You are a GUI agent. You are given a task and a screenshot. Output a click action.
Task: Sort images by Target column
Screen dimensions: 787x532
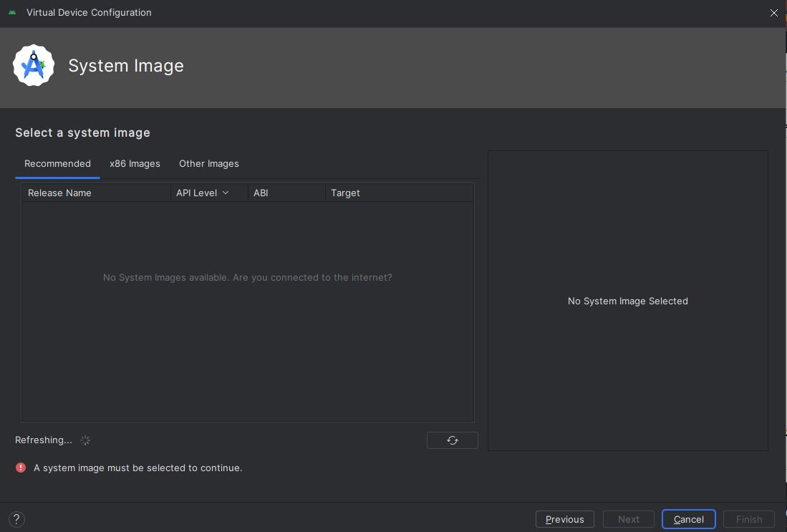[x=345, y=193]
